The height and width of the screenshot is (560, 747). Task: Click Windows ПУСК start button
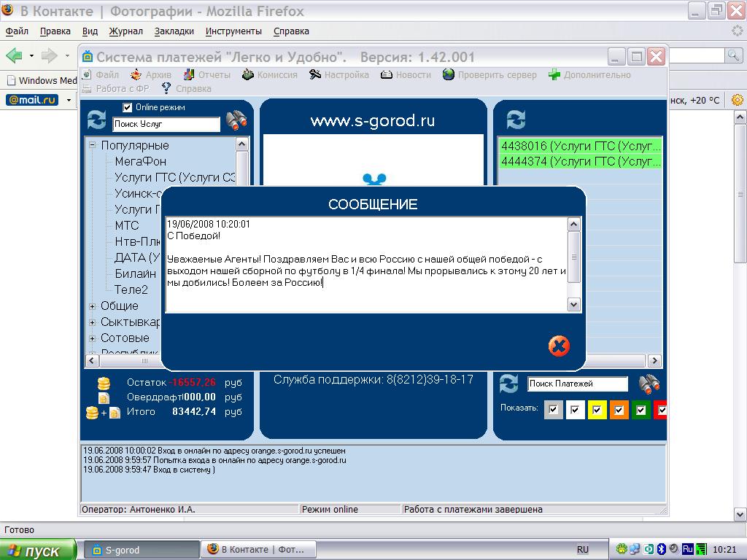[x=38, y=551]
